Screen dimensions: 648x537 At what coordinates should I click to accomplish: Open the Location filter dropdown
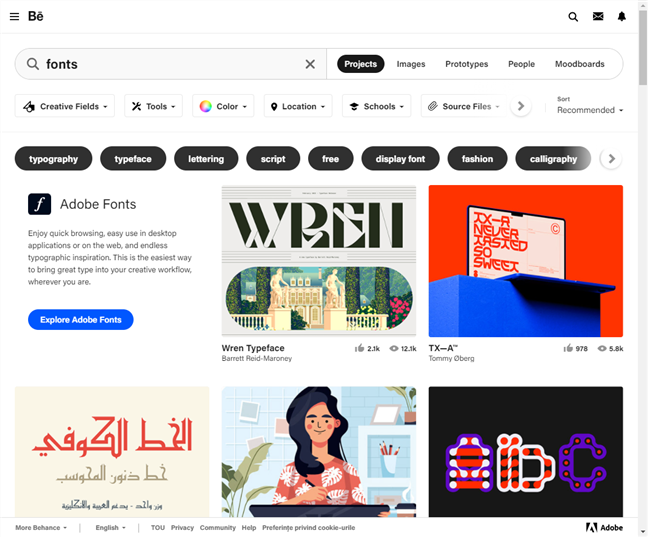298,106
